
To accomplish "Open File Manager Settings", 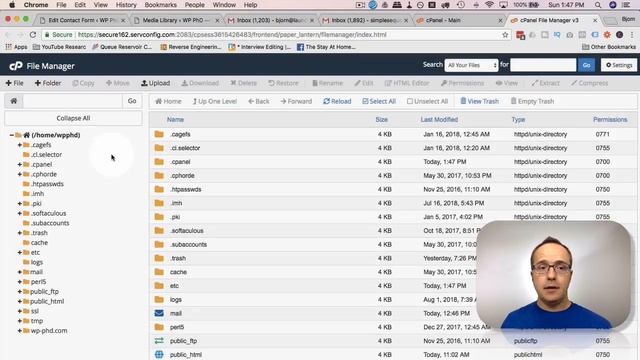I will [619, 65].
